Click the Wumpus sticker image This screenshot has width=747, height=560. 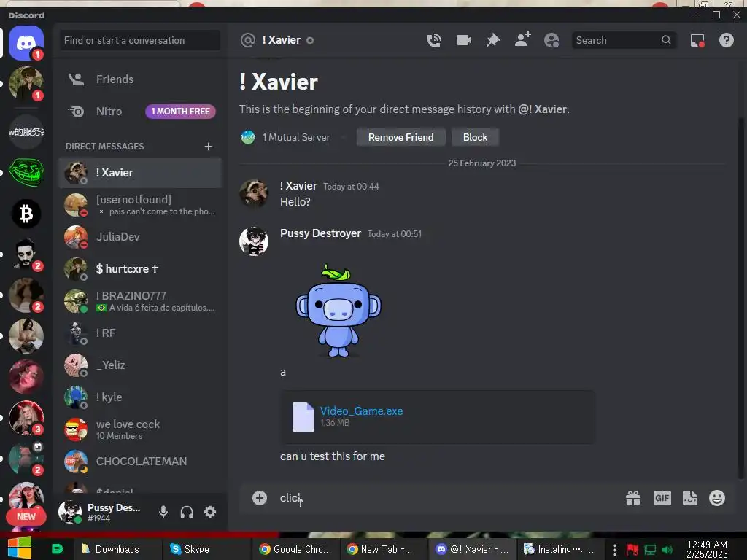click(338, 311)
